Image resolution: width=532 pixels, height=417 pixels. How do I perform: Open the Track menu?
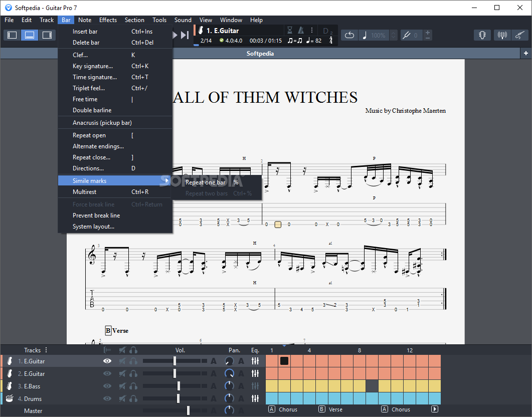pos(47,20)
